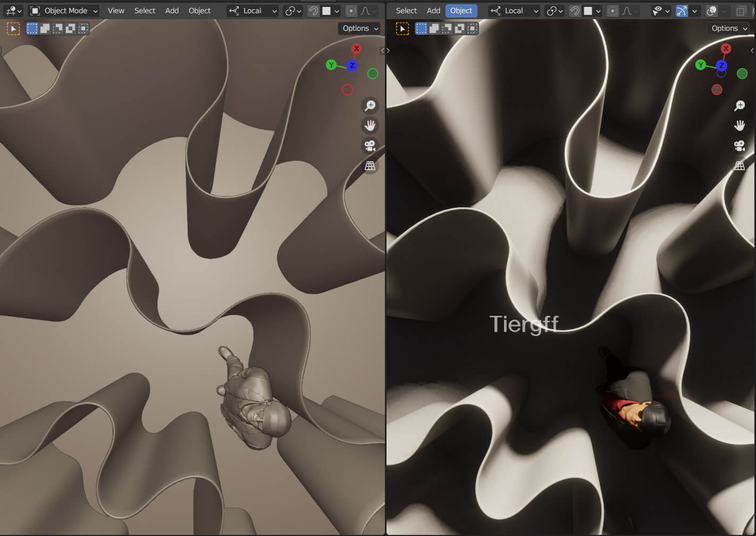Screen dimensions: 756x536
Task: Select the pan hand icon in right viewport
Action: click(739, 125)
